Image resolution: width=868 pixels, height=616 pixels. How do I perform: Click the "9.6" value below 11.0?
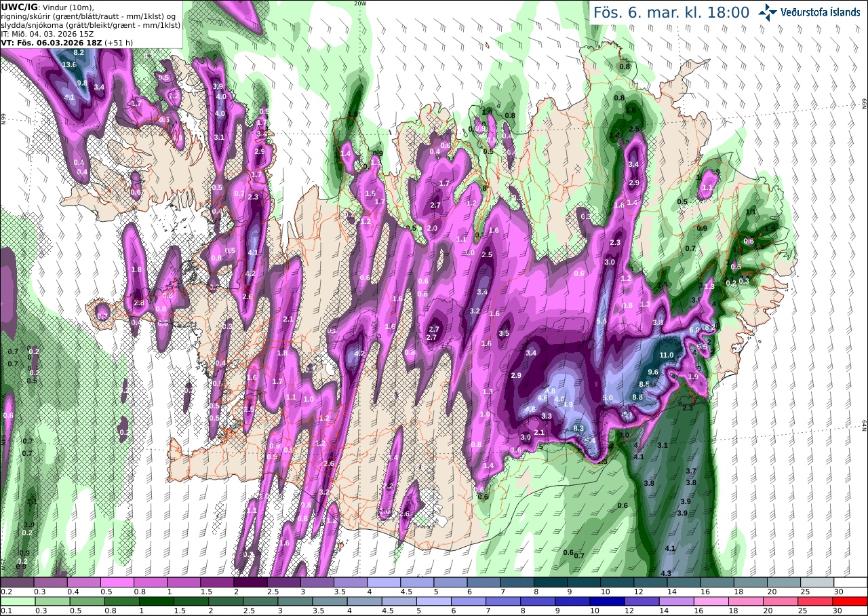coord(654,372)
